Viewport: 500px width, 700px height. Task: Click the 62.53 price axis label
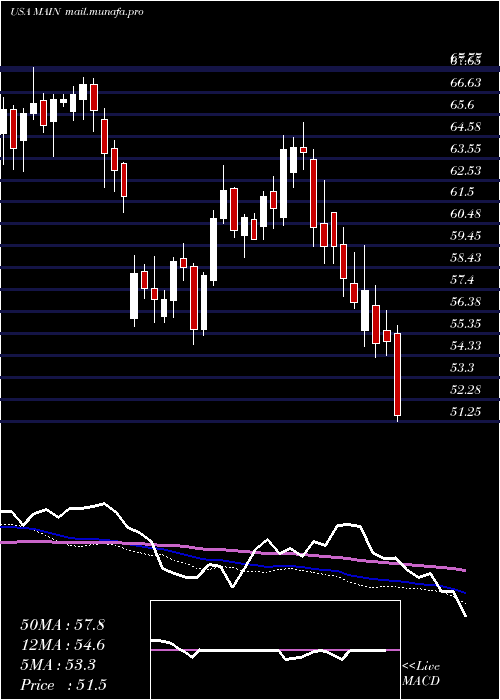(466, 171)
